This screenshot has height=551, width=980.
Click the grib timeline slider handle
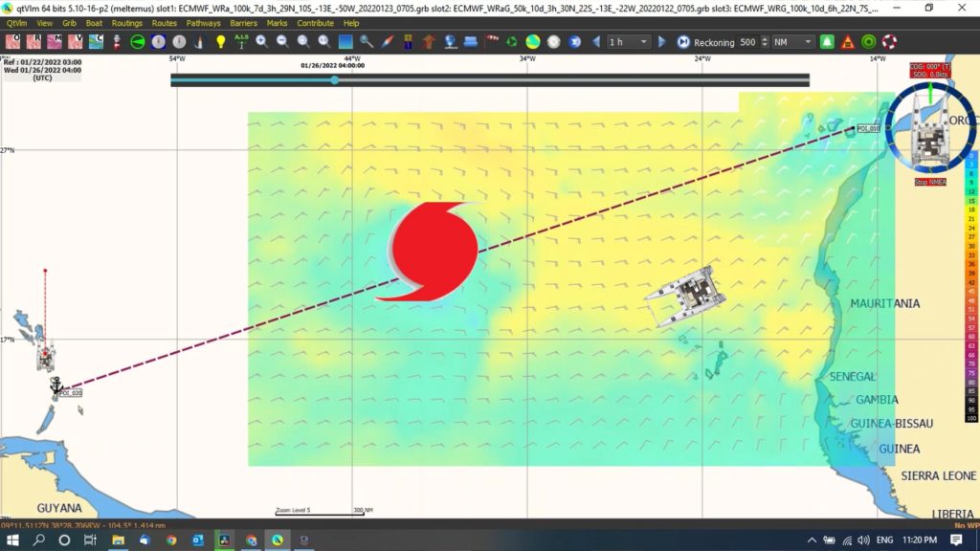point(334,80)
